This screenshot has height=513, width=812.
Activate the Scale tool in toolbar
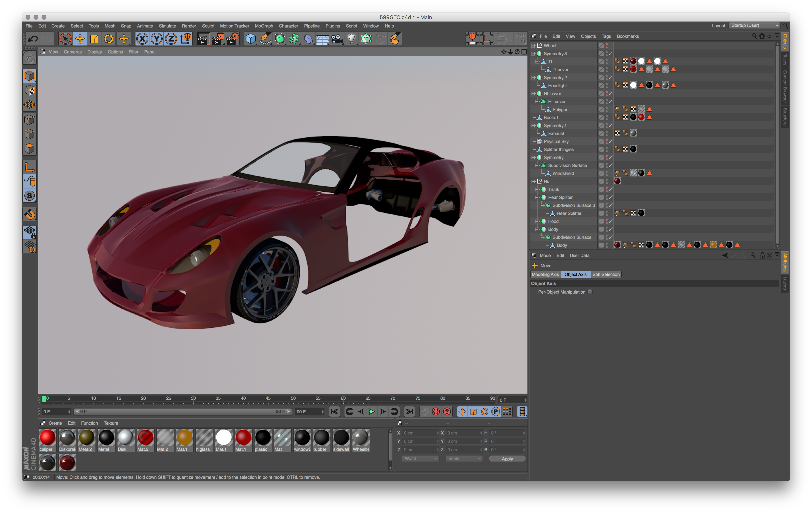95,39
